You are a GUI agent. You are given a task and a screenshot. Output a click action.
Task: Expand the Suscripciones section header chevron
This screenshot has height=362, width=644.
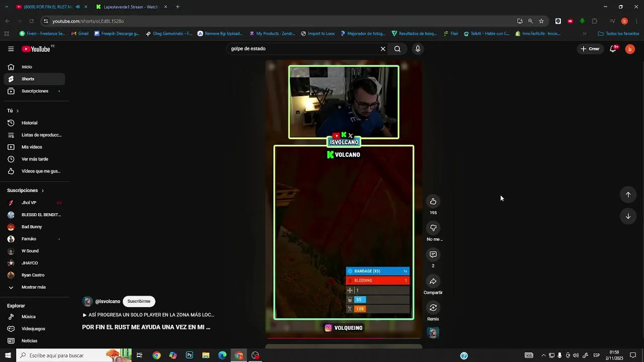[42, 191]
